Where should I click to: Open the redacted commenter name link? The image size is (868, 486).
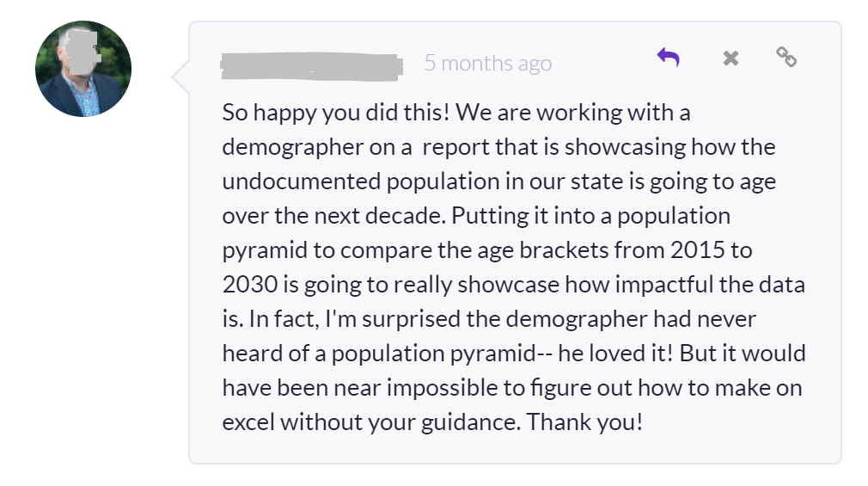click(312, 66)
